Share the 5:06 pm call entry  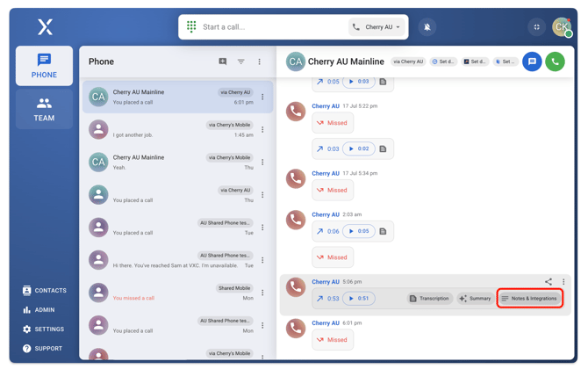(x=549, y=282)
